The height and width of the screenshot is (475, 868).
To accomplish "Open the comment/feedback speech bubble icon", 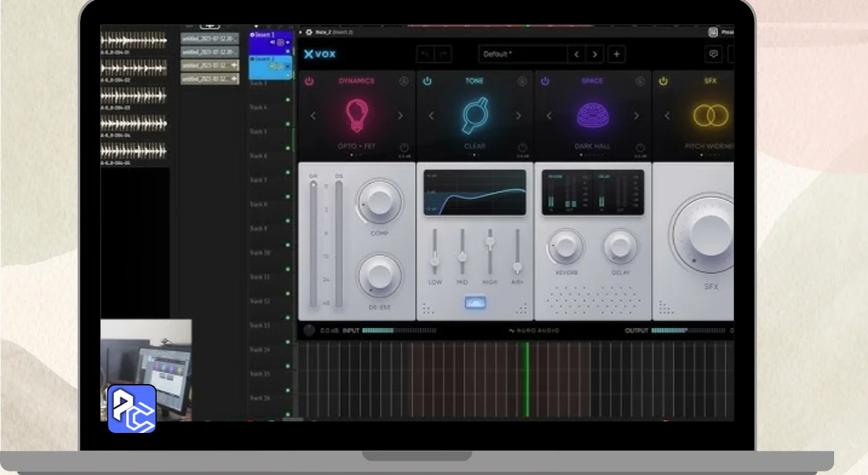I will pyautogui.click(x=713, y=54).
